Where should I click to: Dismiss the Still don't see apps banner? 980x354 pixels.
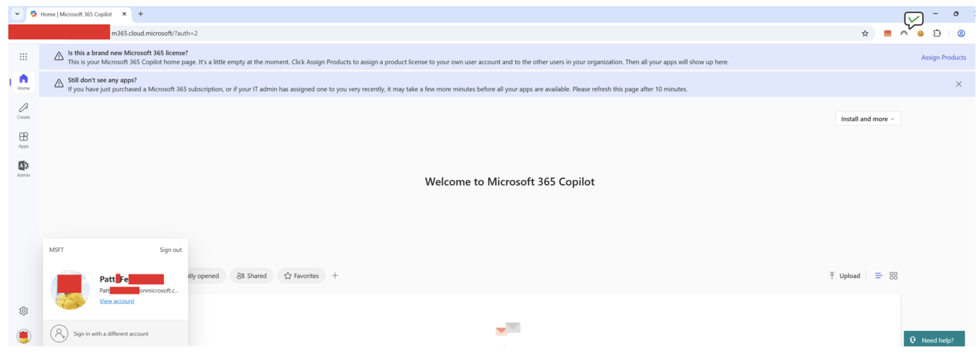click(x=958, y=84)
